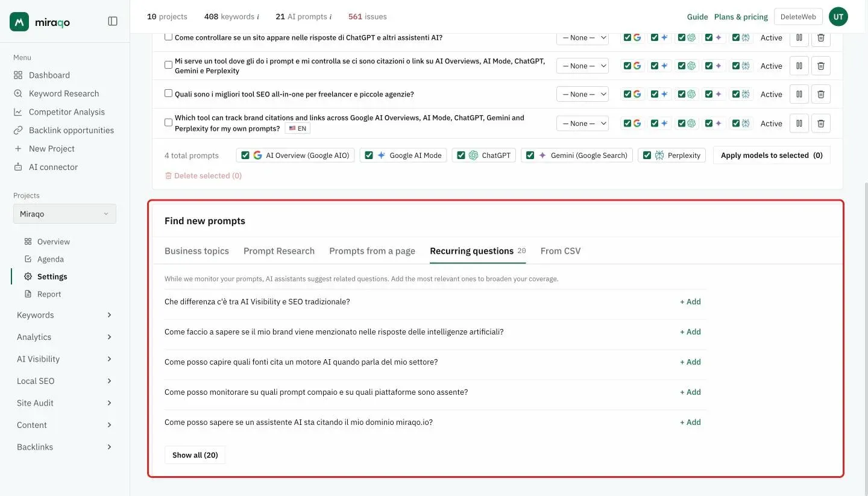
Task: Open the Prompts from a page tab
Action: (x=372, y=251)
